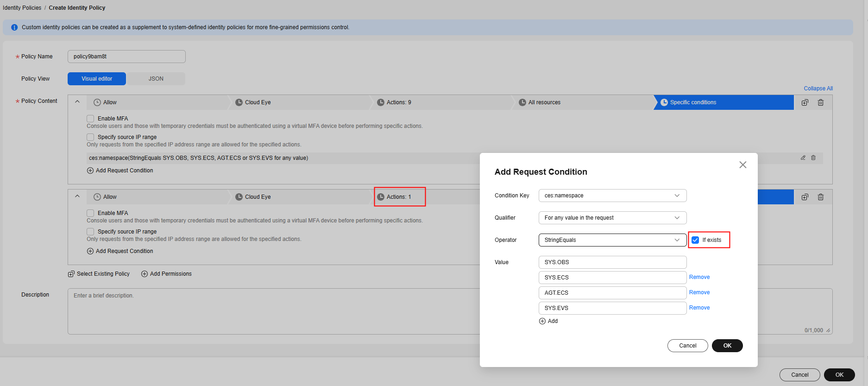Open the Qualifier dropdown
Screen dimensions: 868x386
tap(612, 218)
